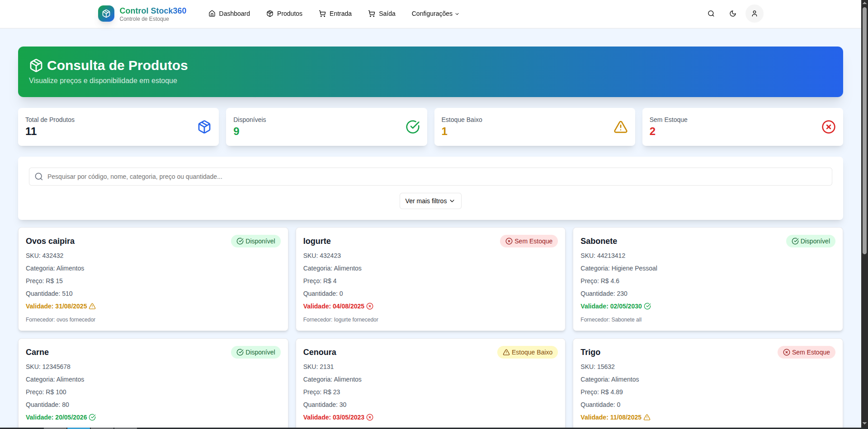Toggle dark mode with moon icon
Viewport: 868px width, 429px height.
coord(732,14)
